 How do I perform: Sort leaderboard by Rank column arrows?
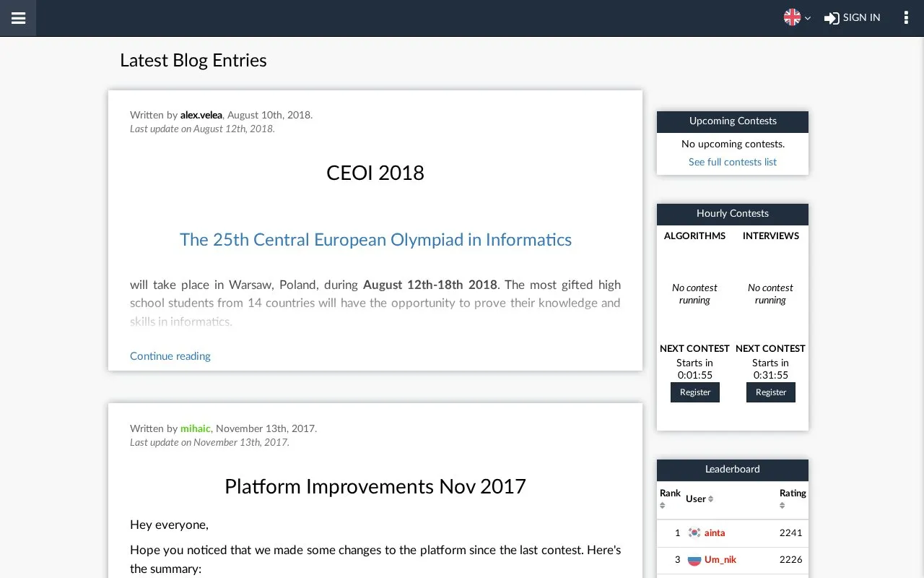tap(663, 506)
